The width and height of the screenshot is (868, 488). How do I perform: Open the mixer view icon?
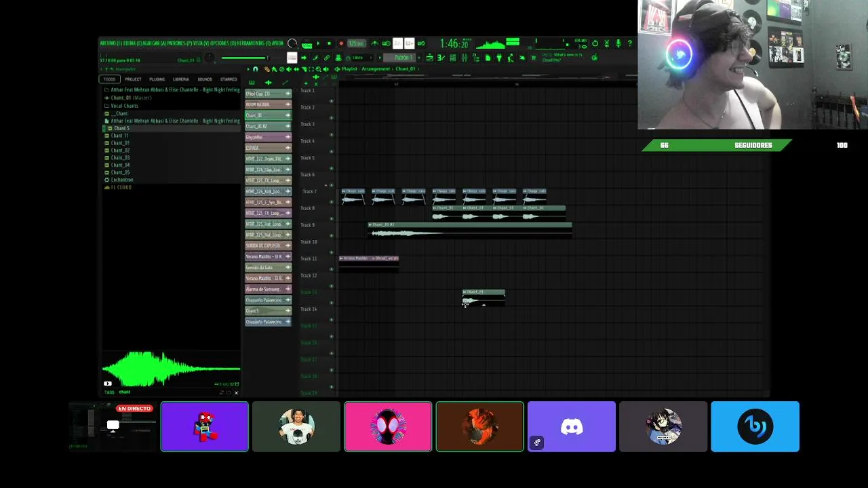(x=465, y=58)
